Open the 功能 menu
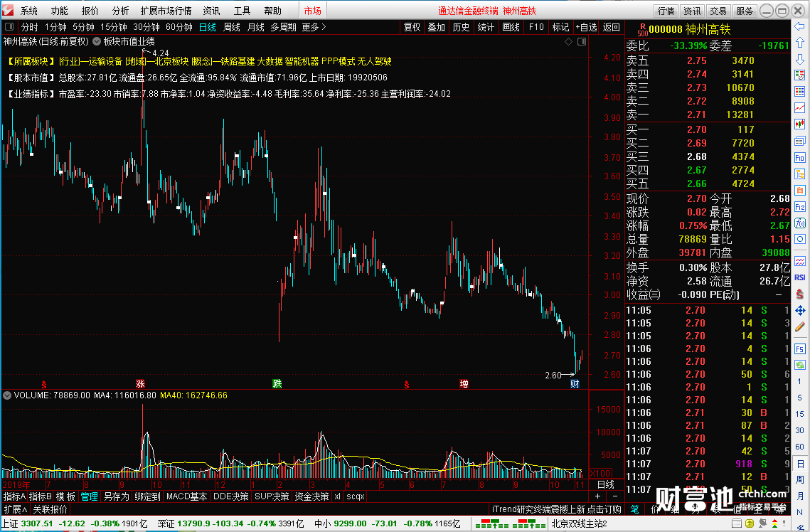 [60, 11]
